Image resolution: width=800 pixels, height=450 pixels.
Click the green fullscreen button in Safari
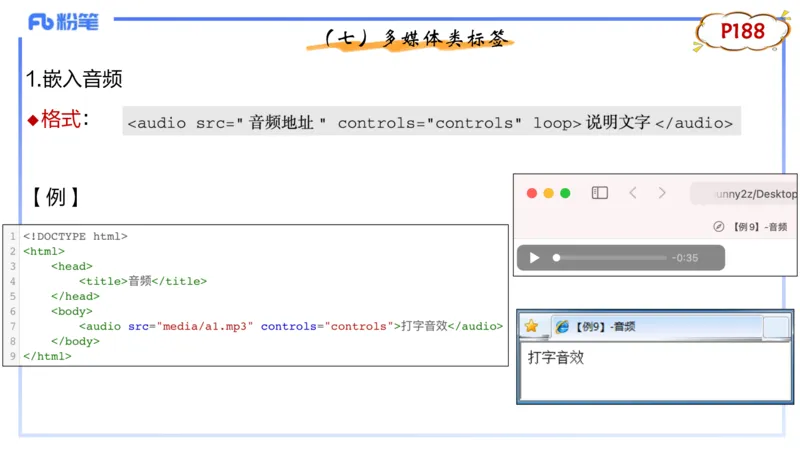[565, 193]
